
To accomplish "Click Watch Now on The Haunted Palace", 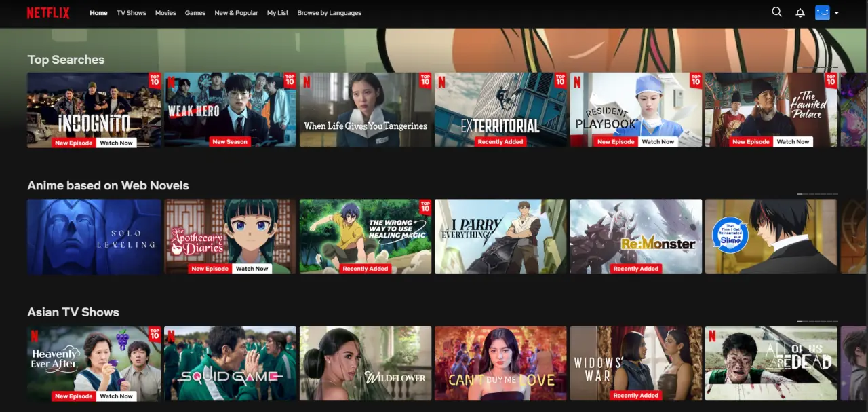I will 793,142.
